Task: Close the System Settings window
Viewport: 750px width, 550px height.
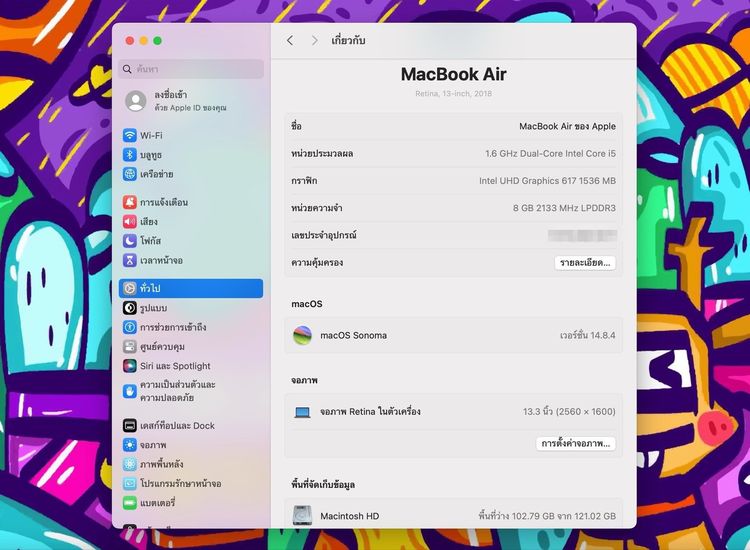Action: (130, 41)
